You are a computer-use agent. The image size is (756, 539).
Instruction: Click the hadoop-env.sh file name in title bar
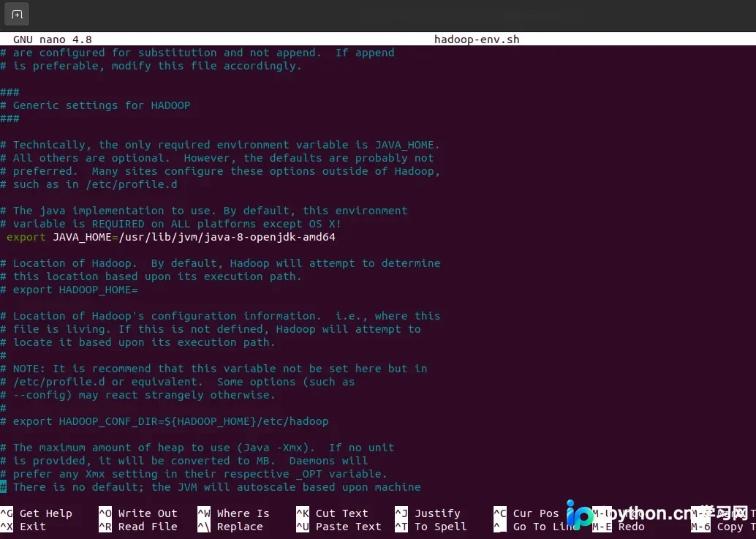(x=477, y=39)
